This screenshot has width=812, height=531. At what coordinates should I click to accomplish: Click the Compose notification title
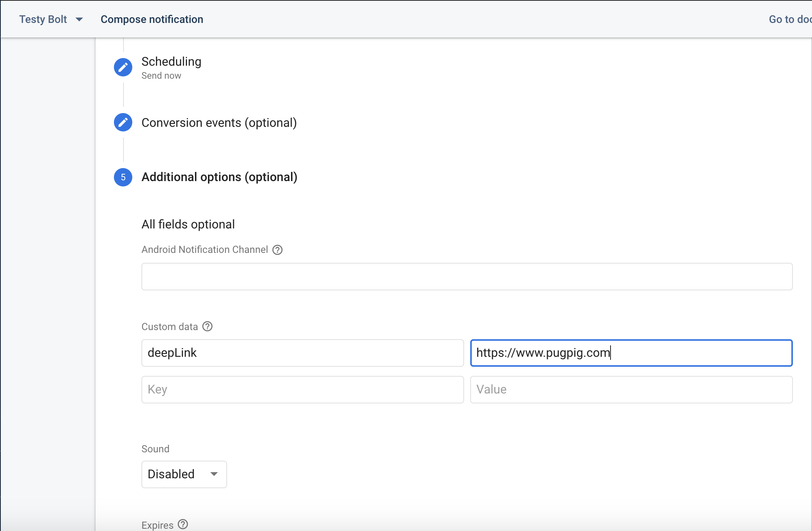pyautogui.click(x=152, y=19)
